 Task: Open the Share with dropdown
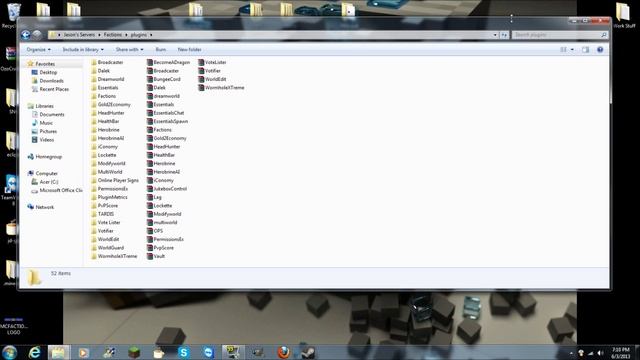point(129,50)
